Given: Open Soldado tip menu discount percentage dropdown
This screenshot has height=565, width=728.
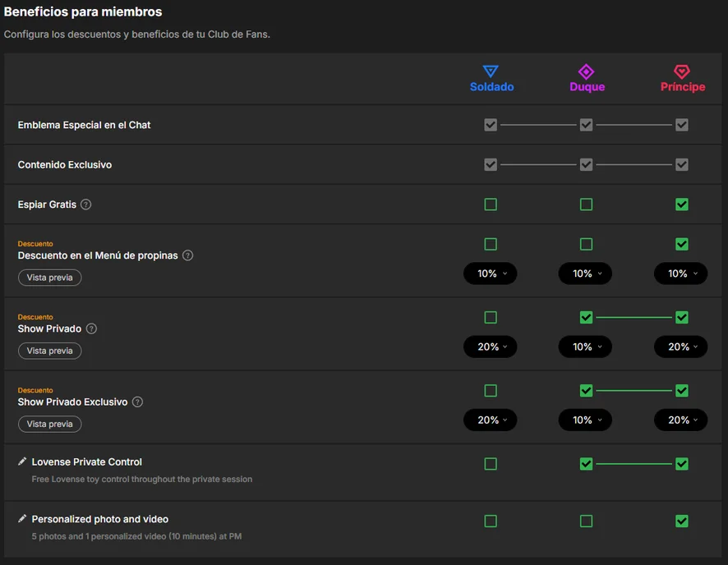Looking at the screenshot, I should point(491,273).
